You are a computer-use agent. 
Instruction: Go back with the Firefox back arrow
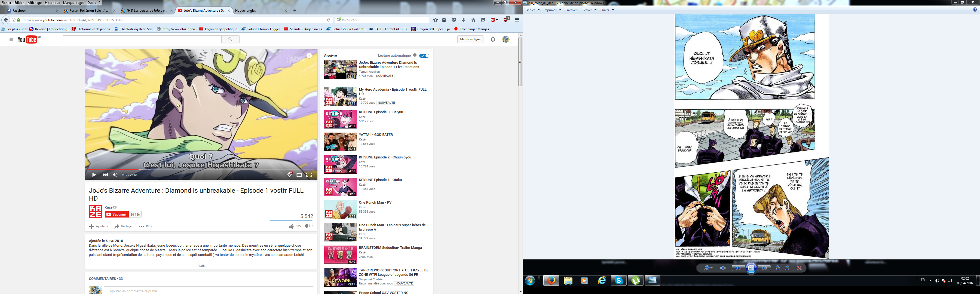6,20
